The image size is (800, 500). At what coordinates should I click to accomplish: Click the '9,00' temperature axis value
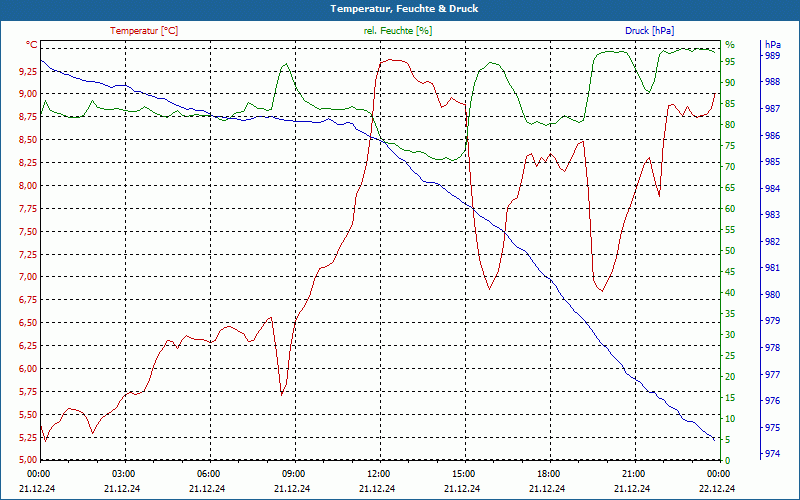(28, 93)
